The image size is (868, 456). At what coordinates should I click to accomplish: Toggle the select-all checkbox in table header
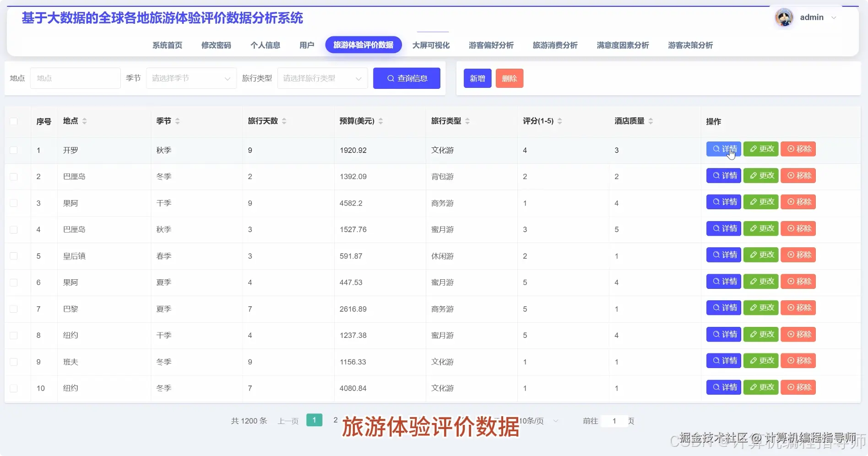click(x=14, y=121)
